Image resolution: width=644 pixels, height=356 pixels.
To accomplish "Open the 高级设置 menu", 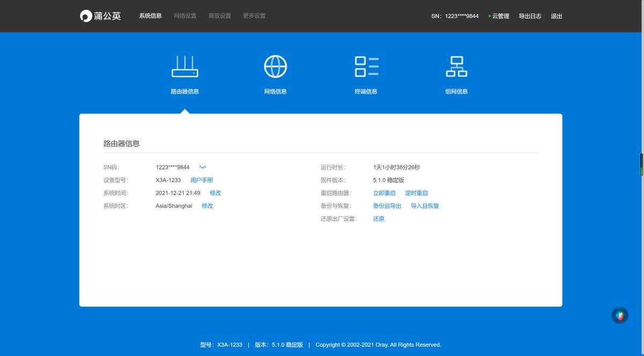I will (x=219, y=16).
